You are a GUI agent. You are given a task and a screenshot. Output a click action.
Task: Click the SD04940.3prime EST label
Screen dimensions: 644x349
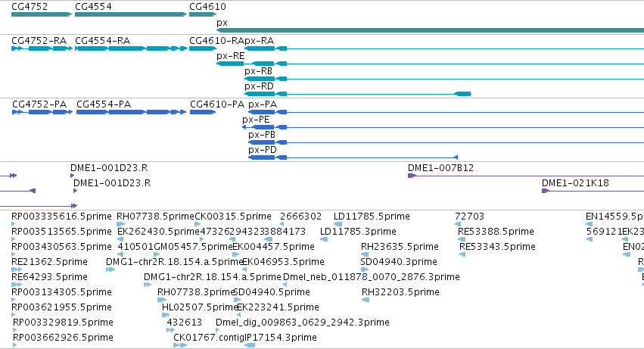399,262
